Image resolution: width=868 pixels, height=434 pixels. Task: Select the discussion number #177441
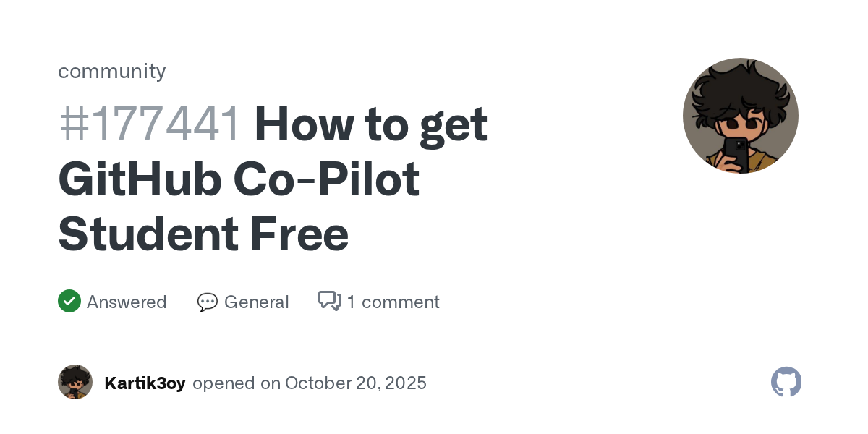tap(149, 124)
